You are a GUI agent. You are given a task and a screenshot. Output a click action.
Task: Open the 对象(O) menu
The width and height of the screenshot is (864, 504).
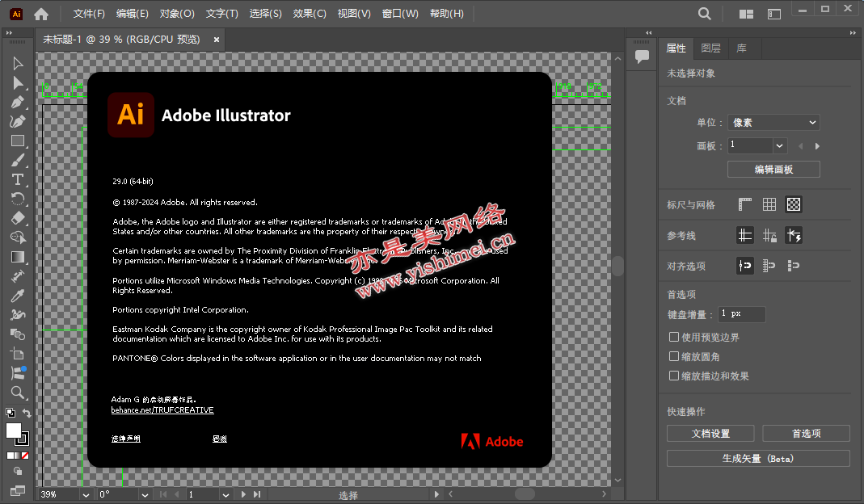click(177, 14)
